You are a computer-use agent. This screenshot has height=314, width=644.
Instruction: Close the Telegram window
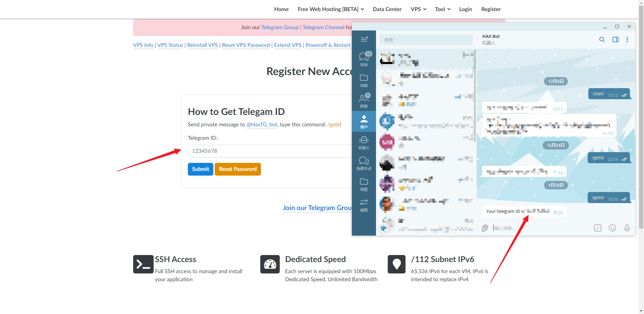point(629,26)
